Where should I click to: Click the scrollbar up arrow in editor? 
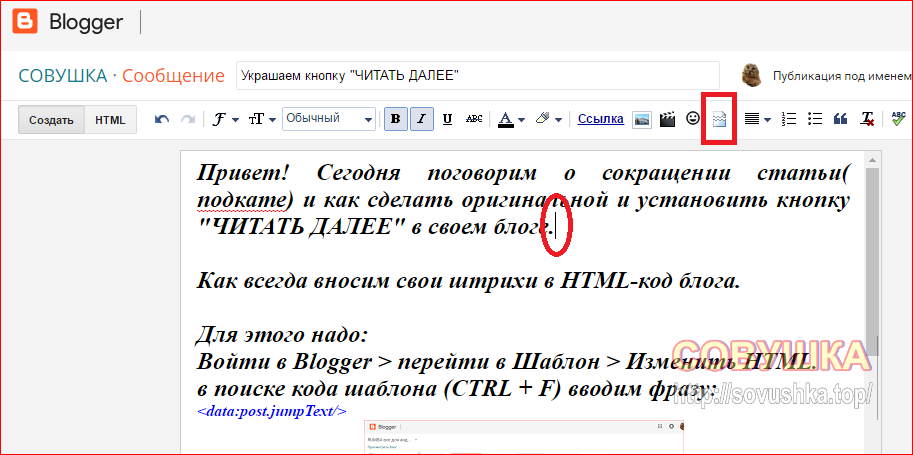871,159
